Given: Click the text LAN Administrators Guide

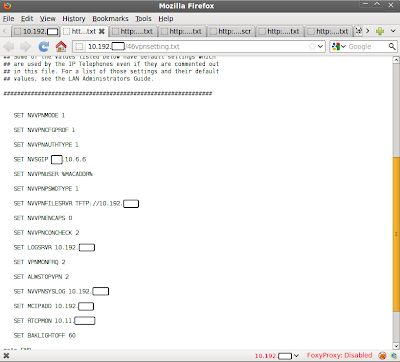Looking at the screenshot, I should click(111, 79).
